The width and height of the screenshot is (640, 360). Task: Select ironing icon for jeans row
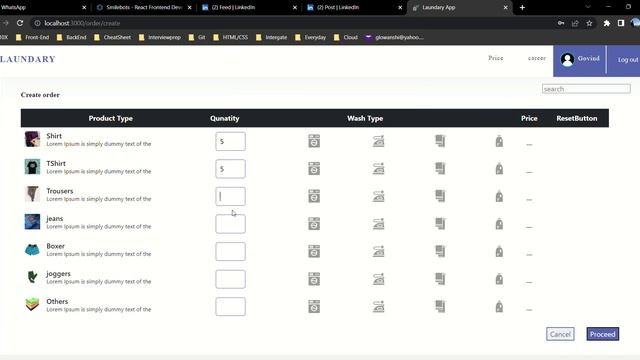tap(378, 224)
